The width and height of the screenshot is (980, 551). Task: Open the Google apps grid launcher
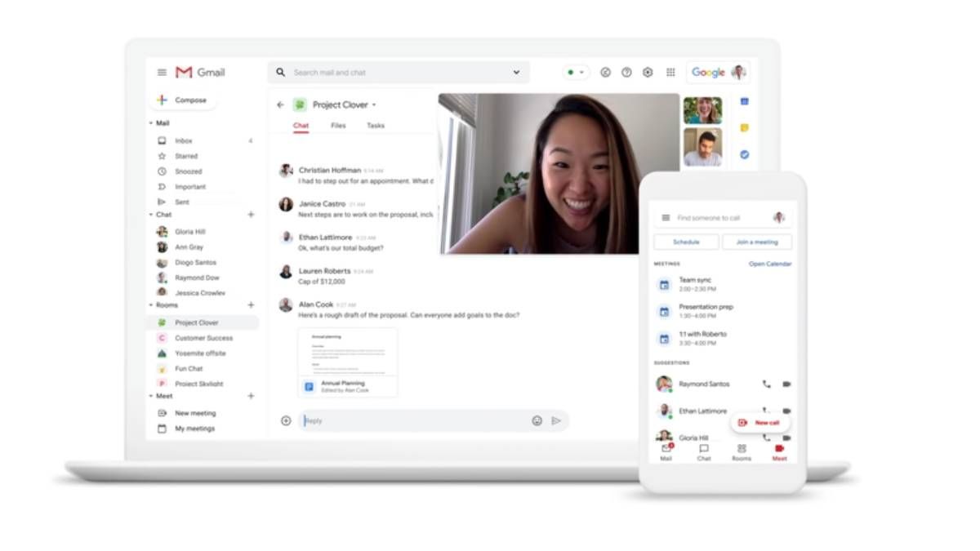pyautogui.click(x=669, y=72)
